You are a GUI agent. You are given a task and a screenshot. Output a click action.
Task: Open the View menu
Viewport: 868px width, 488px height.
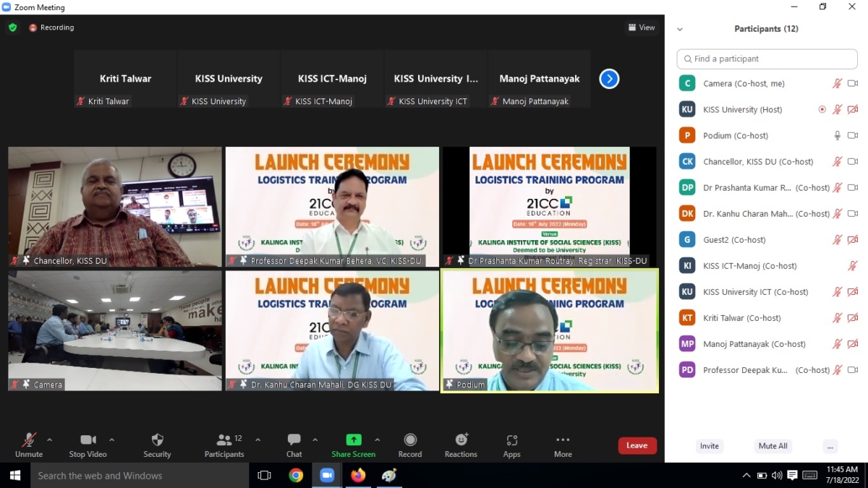[641, 27]
